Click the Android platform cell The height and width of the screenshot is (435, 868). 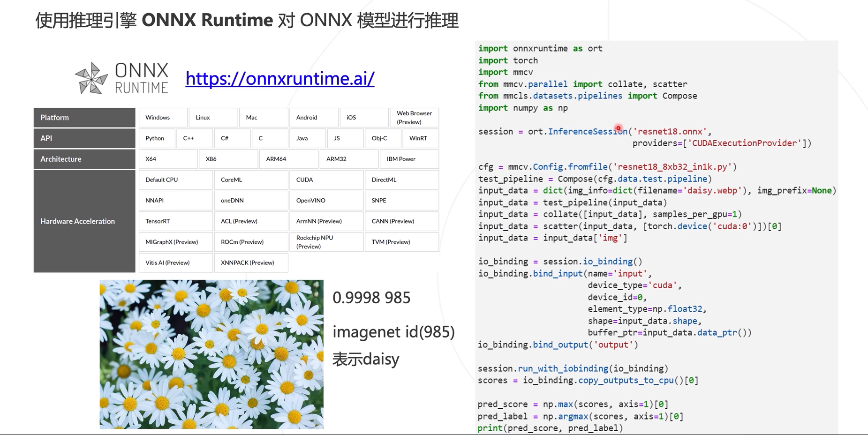pyautogui.click(x=314, y=118)
